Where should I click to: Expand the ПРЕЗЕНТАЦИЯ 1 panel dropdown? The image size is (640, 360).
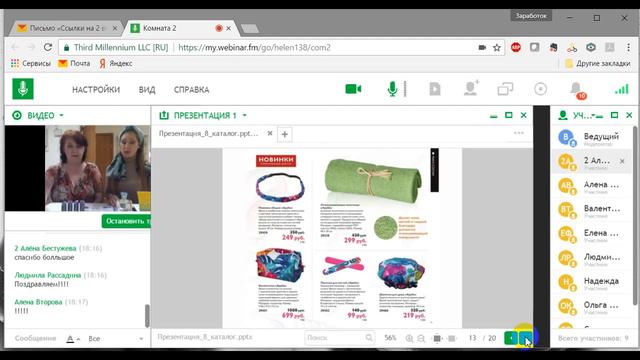click(244, 116)
